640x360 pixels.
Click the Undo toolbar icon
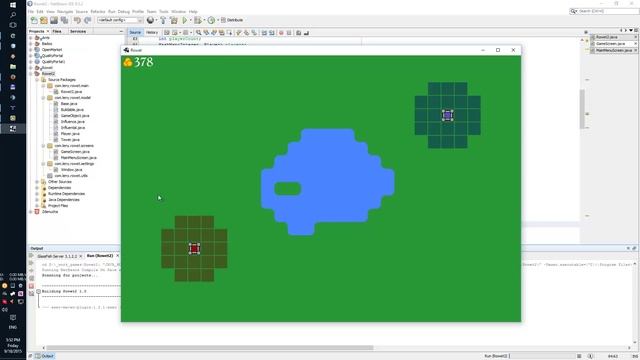[x=77, y=20]
